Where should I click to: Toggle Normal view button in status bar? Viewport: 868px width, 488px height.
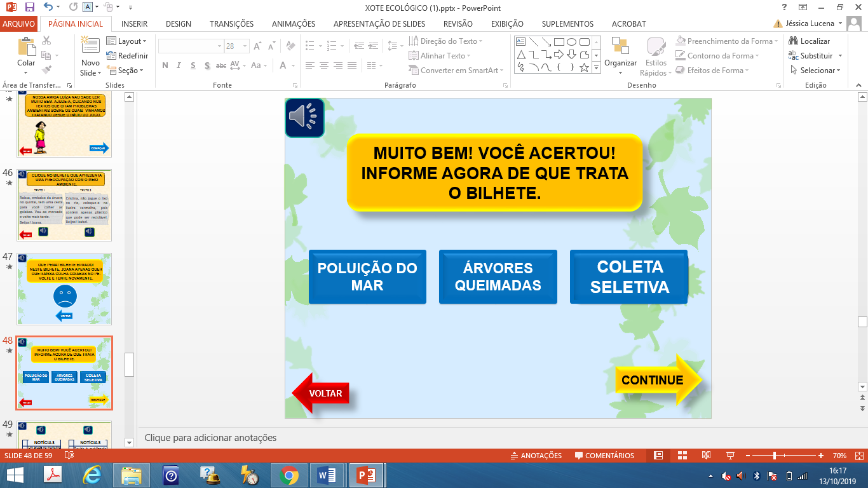tap(658, 456)
